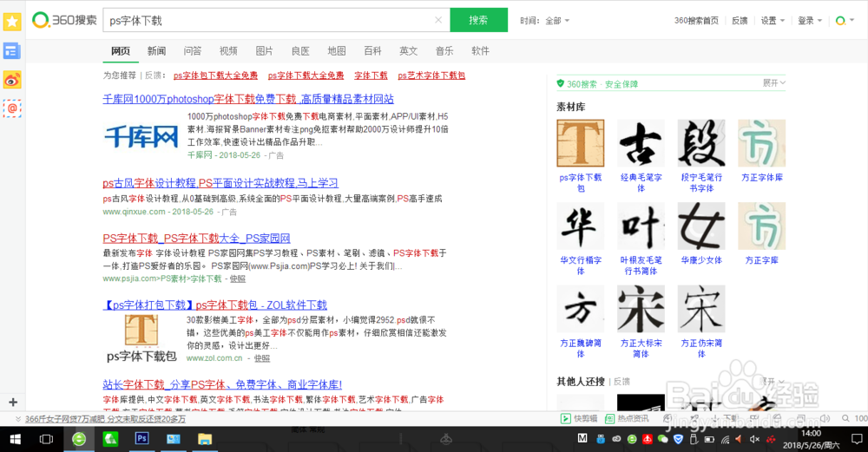Image resolution: width=868 pixels, height=452 pixels.
Task: Open the Weibo sidebar icon
Action: [x=12, y=80]
